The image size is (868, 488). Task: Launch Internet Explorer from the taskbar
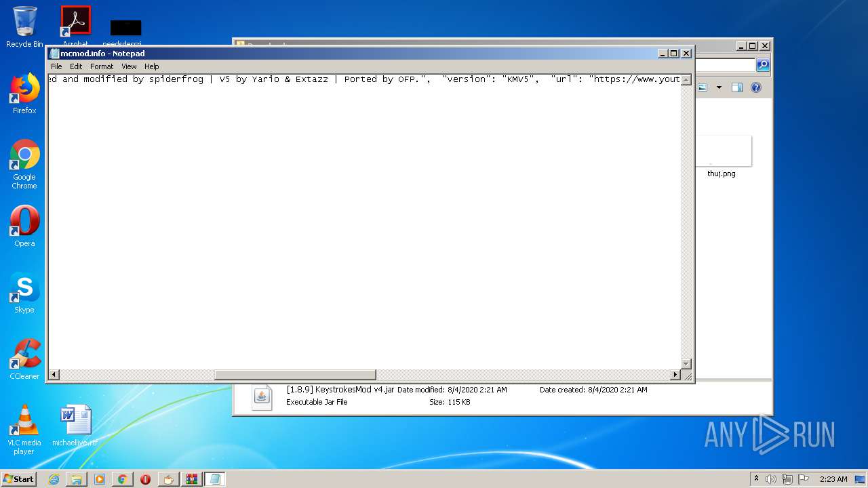coord(54,479)
